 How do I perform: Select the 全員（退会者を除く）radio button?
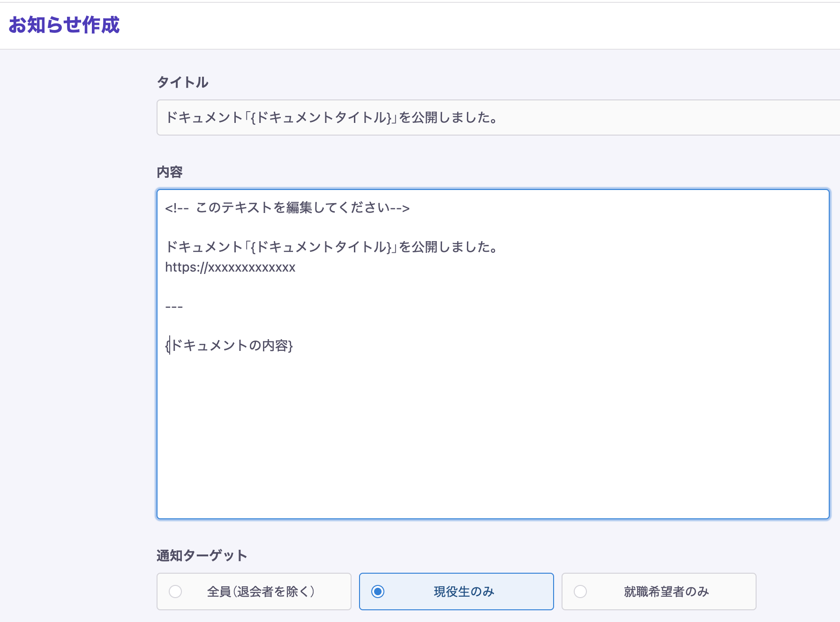coord(176,592)
